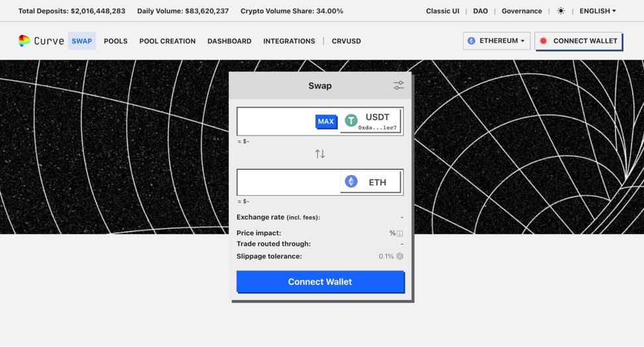
Task: Open the Governance link
Action: tap(522, 11)
